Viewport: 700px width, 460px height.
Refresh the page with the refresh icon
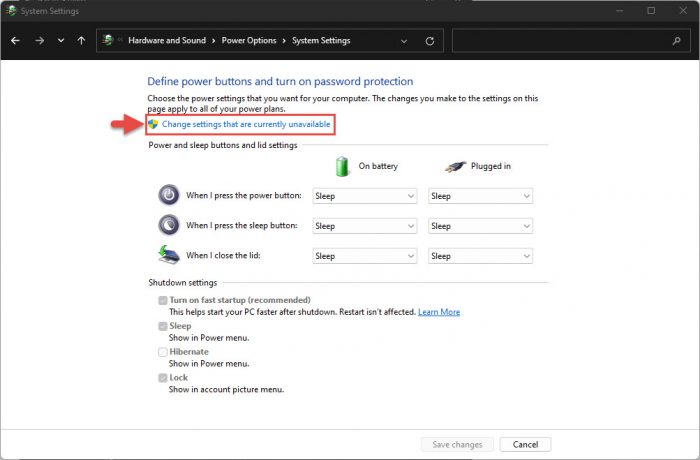430,41
